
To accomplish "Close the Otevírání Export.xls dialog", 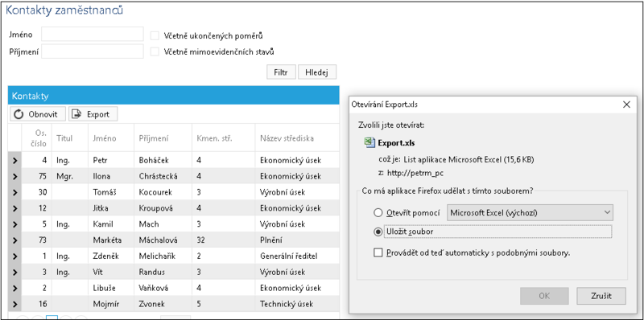I will point(626,105).
